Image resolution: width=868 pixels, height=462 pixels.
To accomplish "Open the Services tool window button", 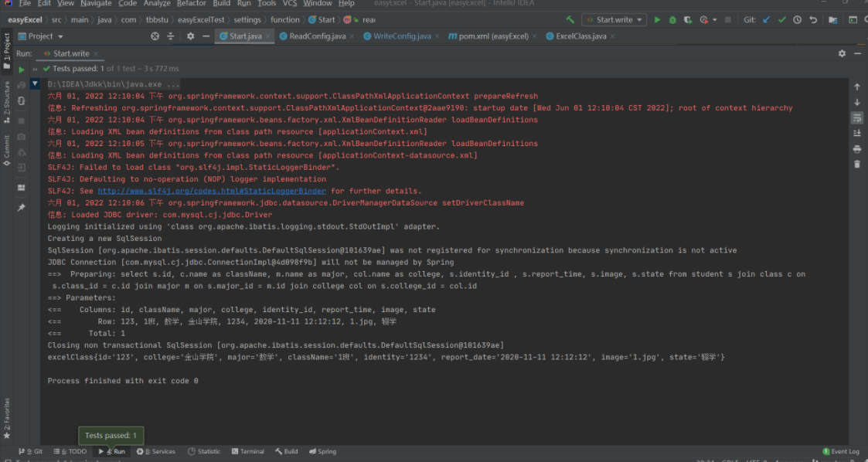I will tap(156, 451).
